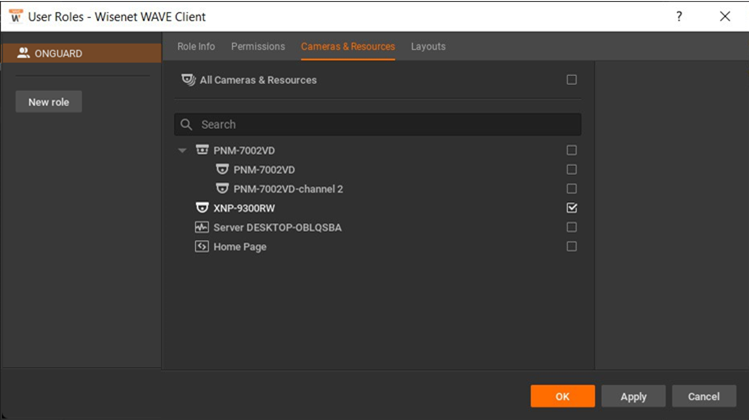The image size is (749, 420).
Task: Open help with the question mark icon
Action: click(x=679, y=16)
